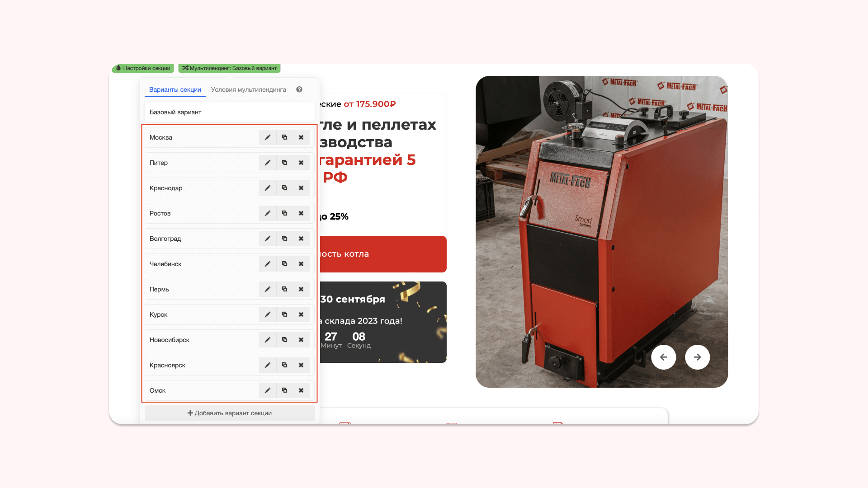
Task: Open the Варианты секции tab
Action: coord(175,89)
